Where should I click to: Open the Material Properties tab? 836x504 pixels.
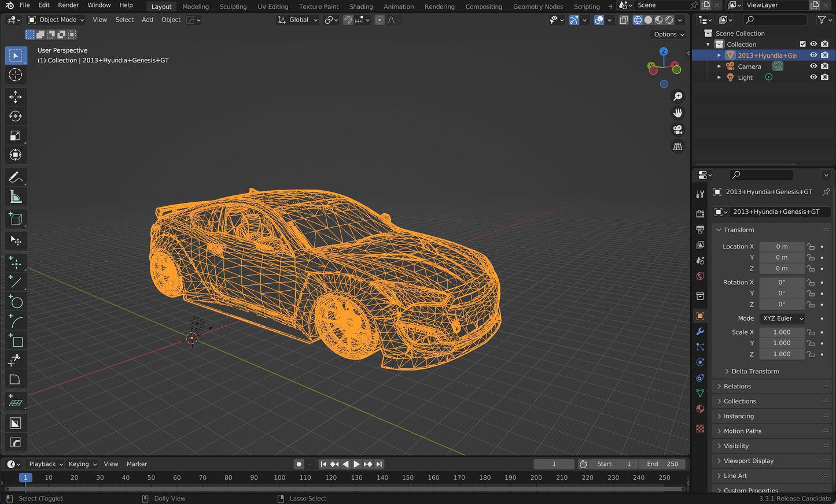point(700,409)
